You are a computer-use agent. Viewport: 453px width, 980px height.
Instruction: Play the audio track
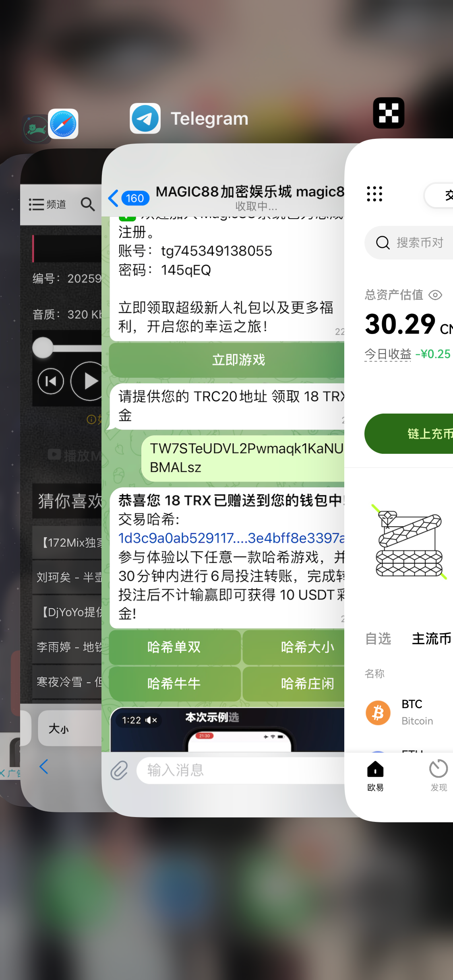(x=89, y=381)
